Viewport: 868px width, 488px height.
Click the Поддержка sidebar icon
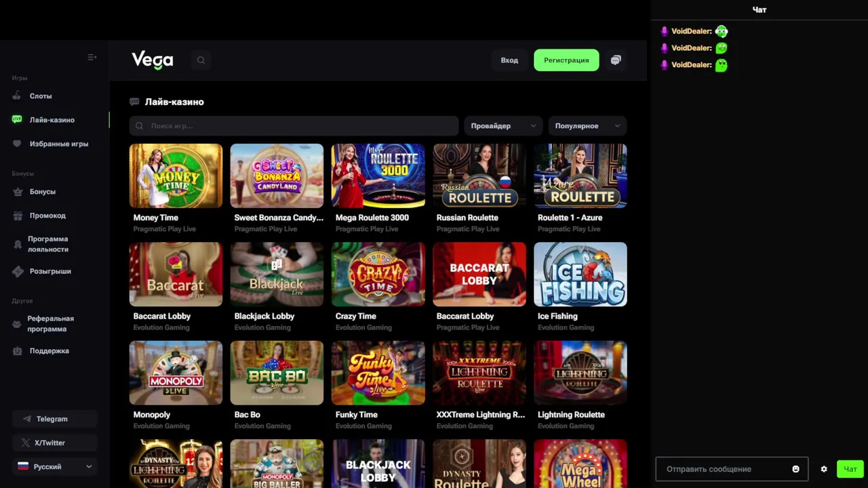(x=18, y=351)
